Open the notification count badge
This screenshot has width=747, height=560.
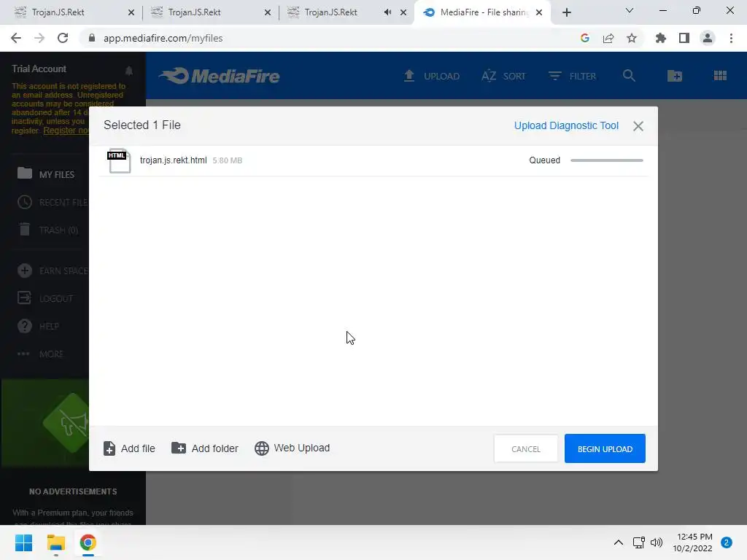[x=727, y=542]
